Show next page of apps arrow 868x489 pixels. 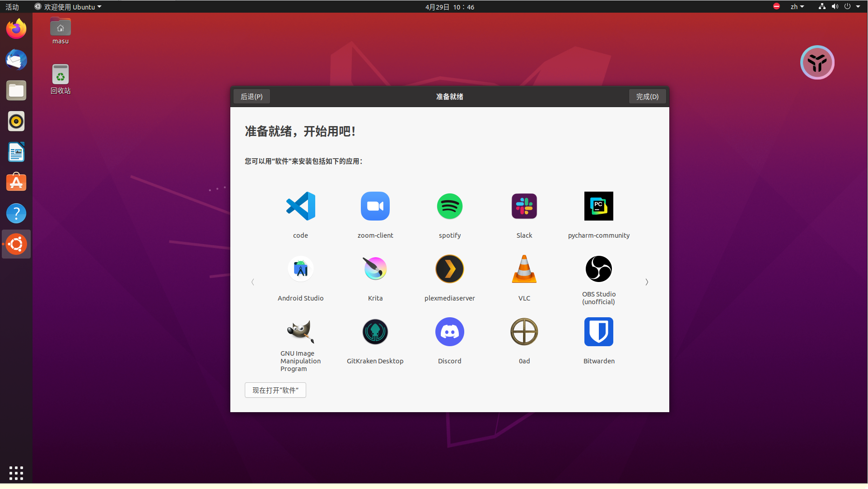tap(647, 282)
